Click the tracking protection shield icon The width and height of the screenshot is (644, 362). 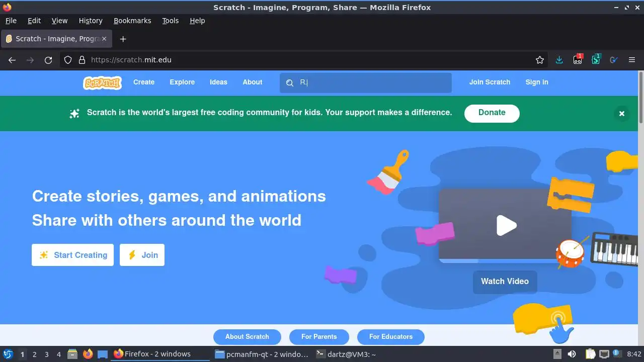[x=68, y=60]
